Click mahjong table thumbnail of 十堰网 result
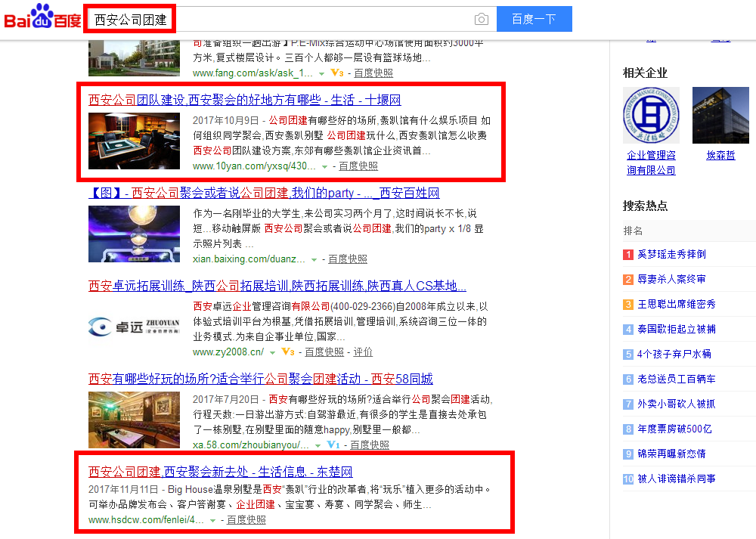This screenshot has width=756, height=539. 134,141
